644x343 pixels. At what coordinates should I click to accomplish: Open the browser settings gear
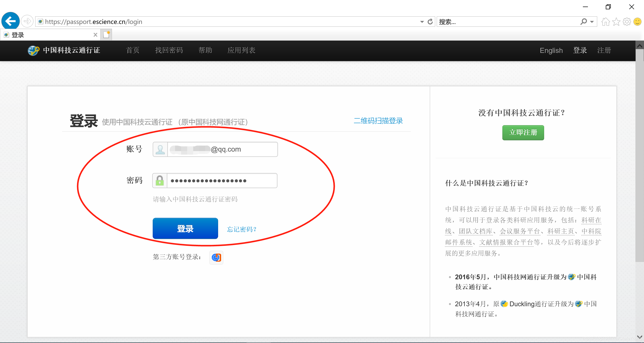pyautogui.click(x=627, y=22)
